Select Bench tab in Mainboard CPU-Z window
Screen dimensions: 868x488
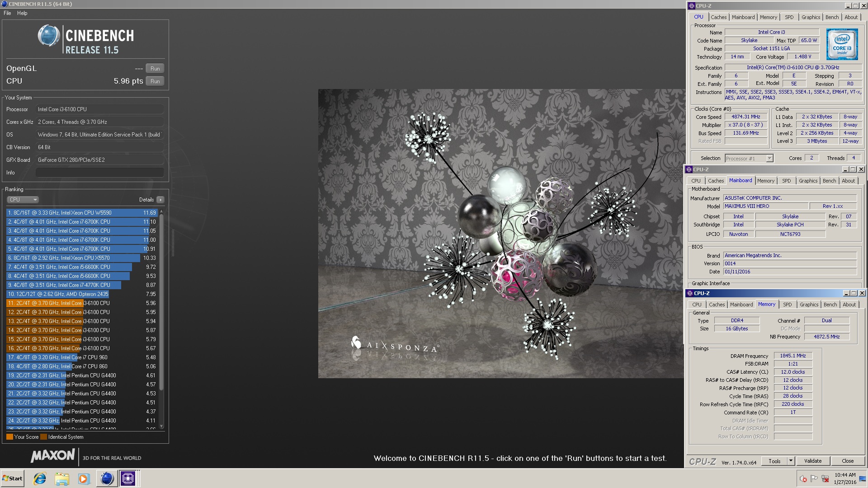pyautogui.click(x=830, y=181)
